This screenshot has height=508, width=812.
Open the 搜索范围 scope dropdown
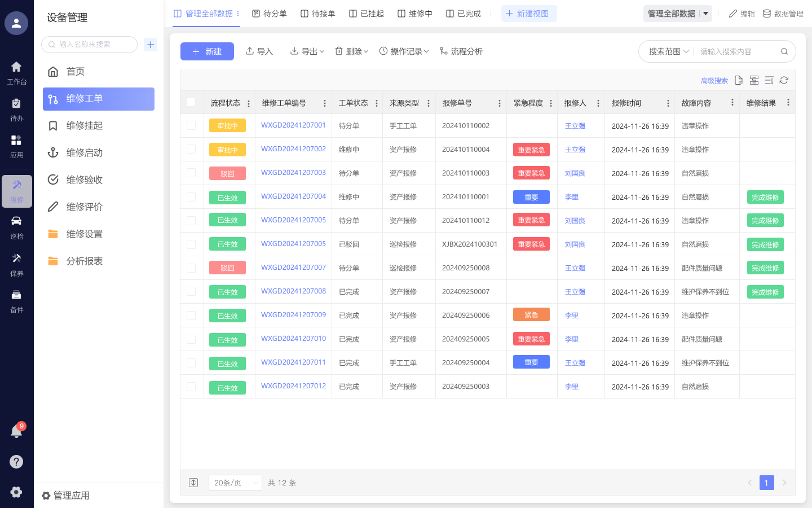coord(669,51)
